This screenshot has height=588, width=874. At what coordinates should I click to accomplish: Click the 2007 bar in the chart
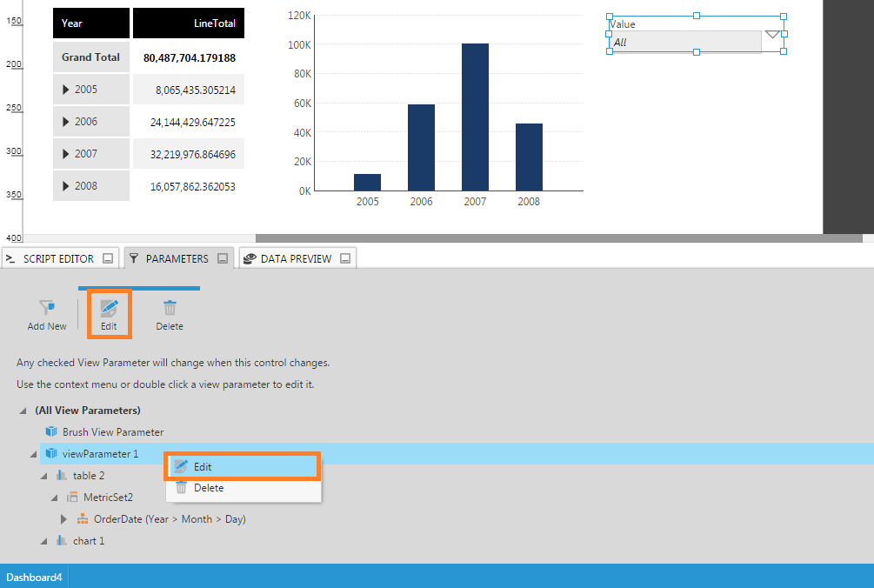coord(475,117)
